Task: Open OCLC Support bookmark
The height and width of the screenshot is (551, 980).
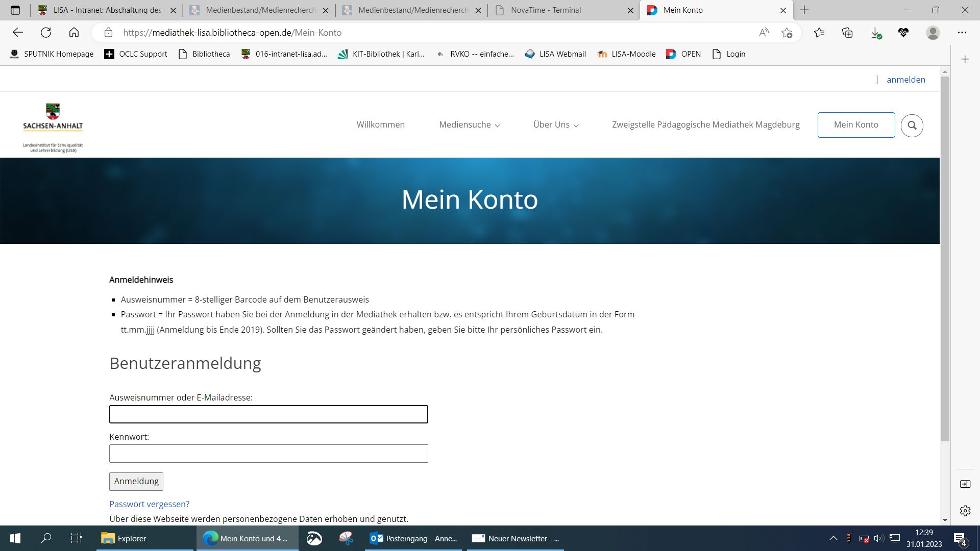Action: pyautogui.click(x=136, y=54)
